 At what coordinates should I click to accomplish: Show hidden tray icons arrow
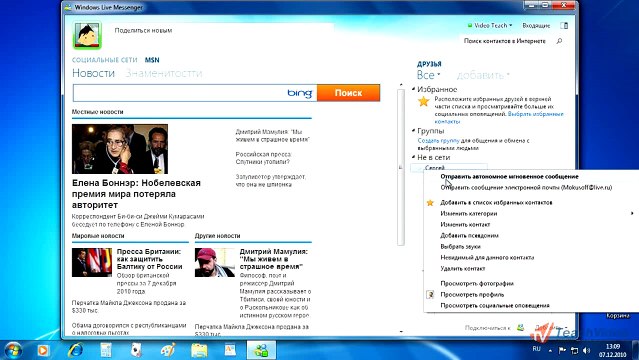pos(550,350)
